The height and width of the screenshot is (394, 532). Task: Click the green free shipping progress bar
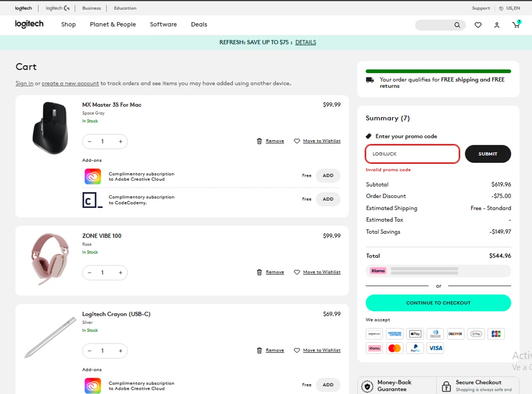pyautogui.click(x=438, y=71)
